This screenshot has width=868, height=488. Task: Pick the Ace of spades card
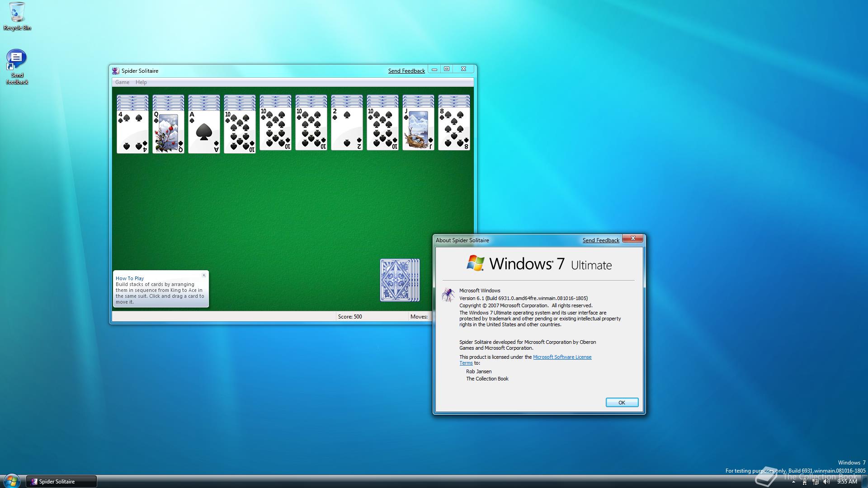click(204, 131)
